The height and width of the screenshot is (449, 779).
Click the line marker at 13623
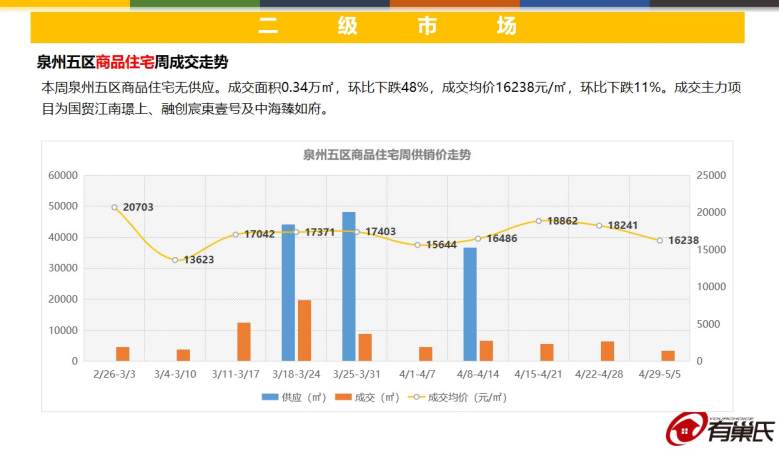(x=175, y=260)
